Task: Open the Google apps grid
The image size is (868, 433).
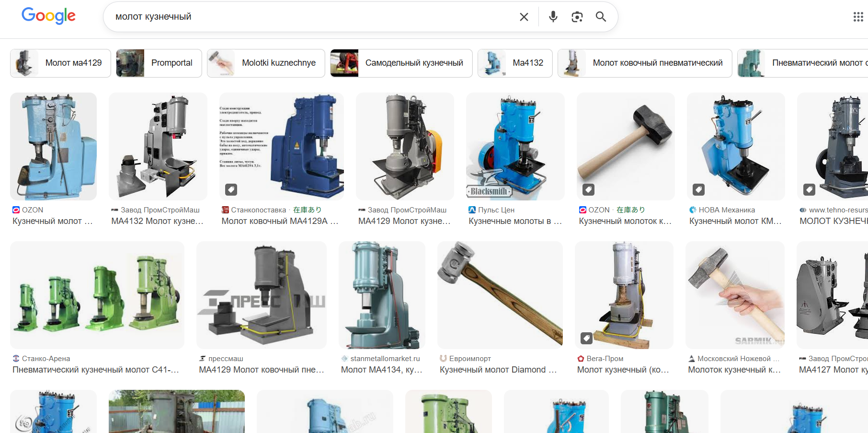Action: point(858,17)
